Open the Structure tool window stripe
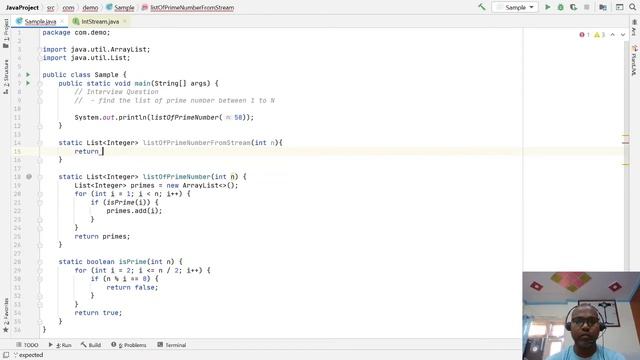The image size is (640, 360). point(6,77)
